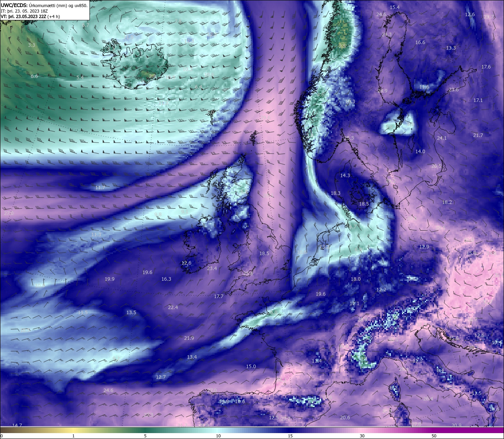The height and width of the screenshot is (439, 504).
Task: Click the map value '11.7'
Action: click(100, 188)
